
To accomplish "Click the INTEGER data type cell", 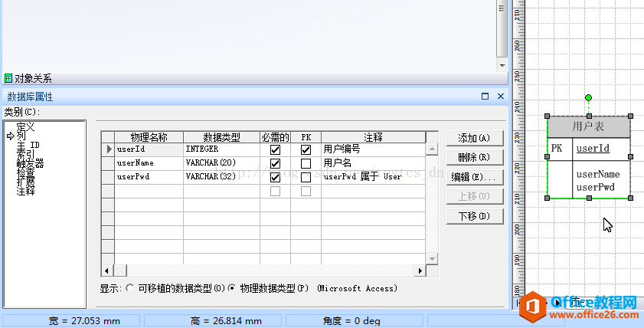I will click(x=222, y=149).
